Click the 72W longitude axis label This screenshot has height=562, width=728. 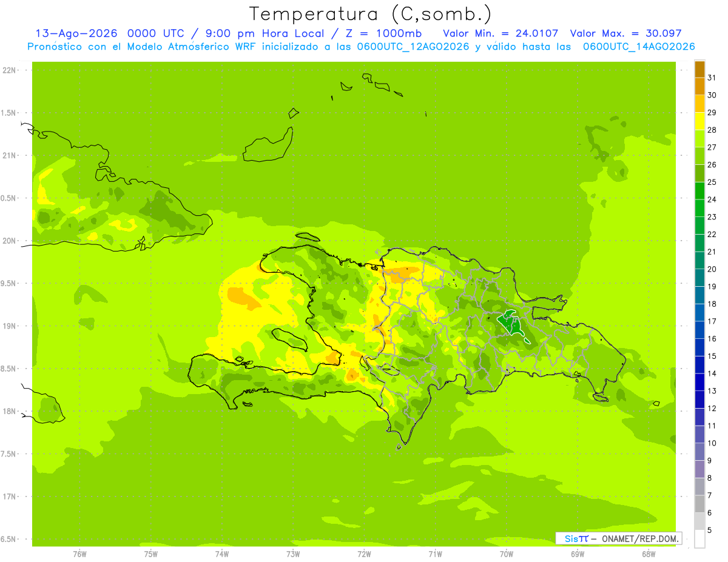(364, 554)
